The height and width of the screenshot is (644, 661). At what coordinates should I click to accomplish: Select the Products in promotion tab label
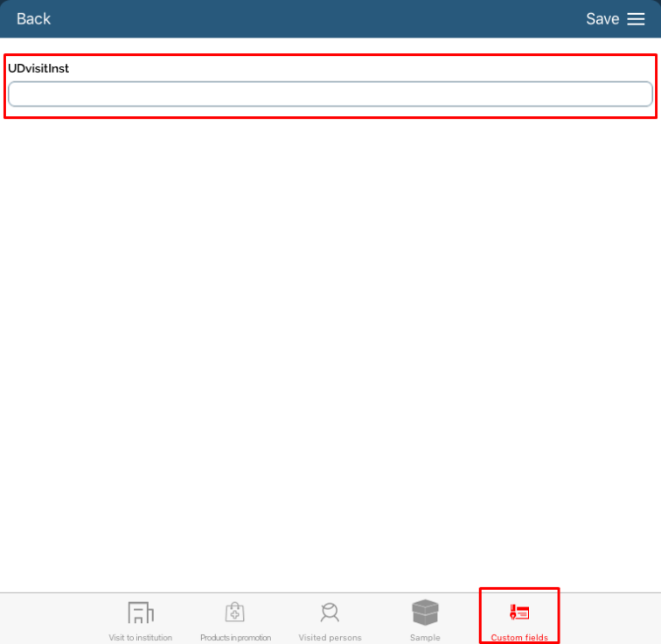[235, 638]
